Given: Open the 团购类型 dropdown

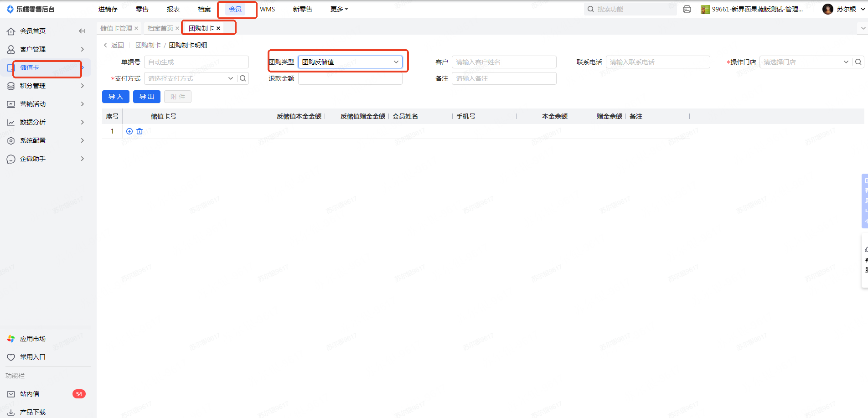Looking at the screenshot, I should pos(350,62).
